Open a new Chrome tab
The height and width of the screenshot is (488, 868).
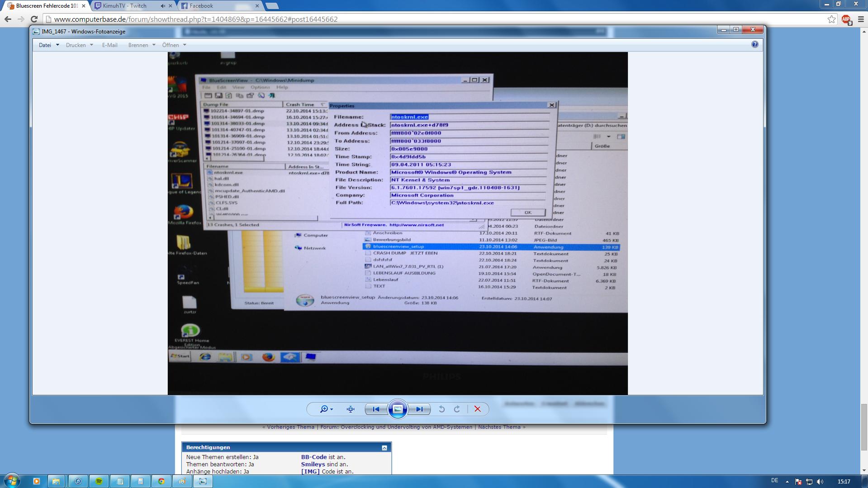tap(272, 6)
